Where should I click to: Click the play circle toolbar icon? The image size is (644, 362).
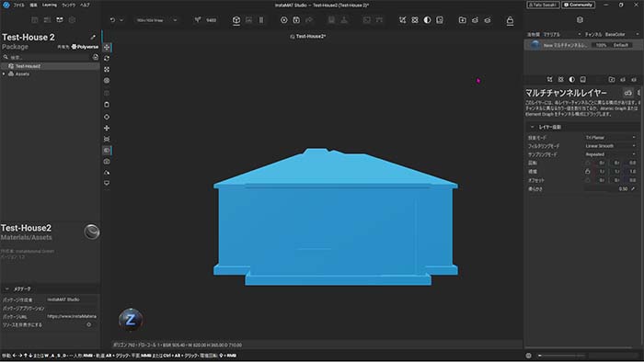pyautogui.click(x=283, y=20)
